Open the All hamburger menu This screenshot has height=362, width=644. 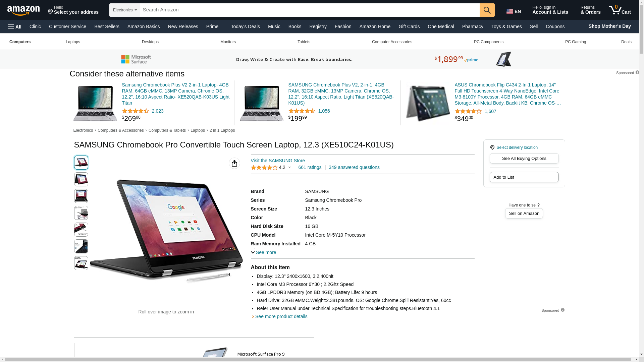click(x=15, y=27)
